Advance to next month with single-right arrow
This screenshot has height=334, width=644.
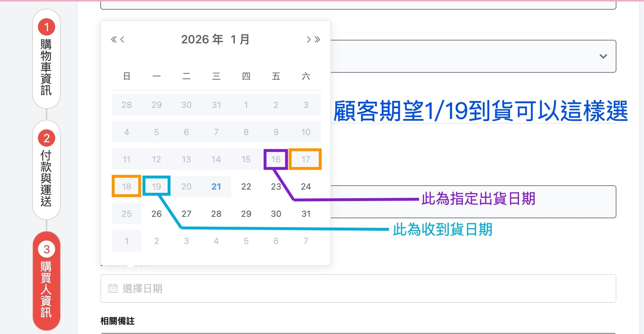[x=308, y=39]
